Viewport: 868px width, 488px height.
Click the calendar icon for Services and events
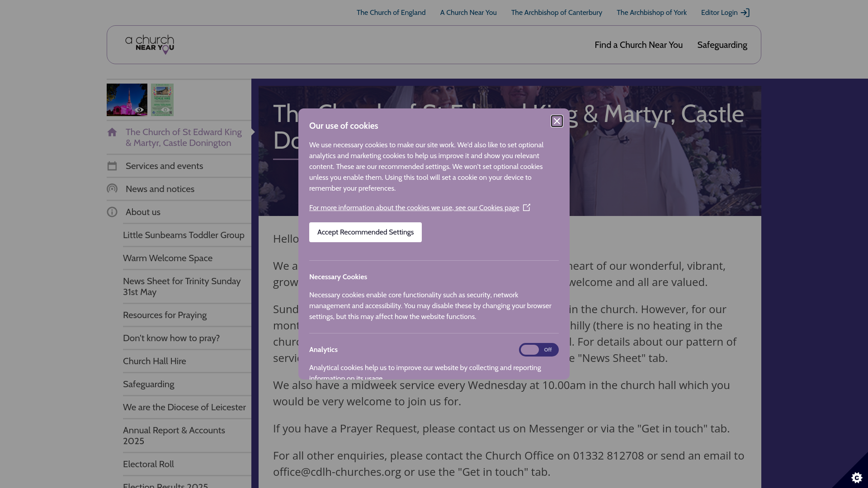point(112,166)
